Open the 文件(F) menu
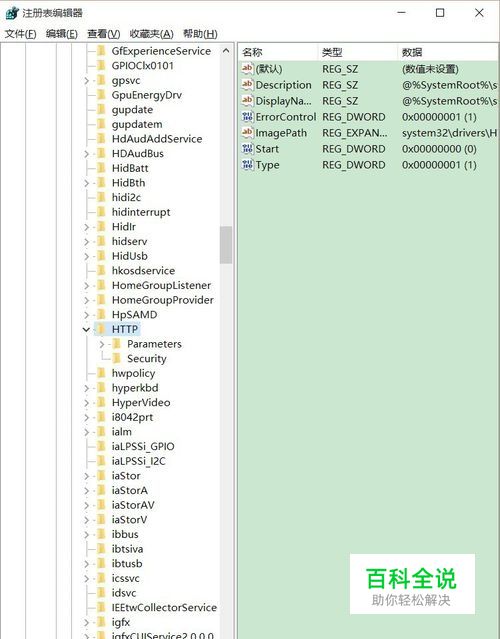500x639 pixels. 20,34
